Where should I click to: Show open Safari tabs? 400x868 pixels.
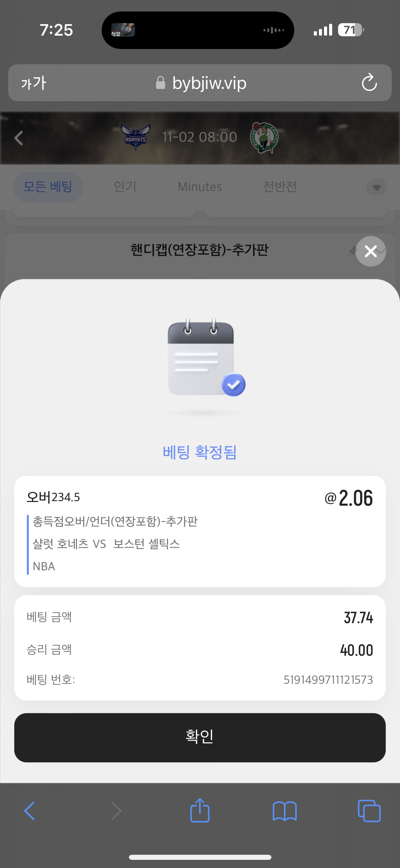tap(369, 811)
